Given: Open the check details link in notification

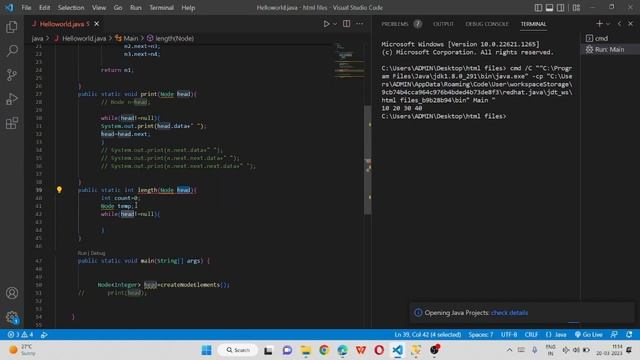Looking at the screenshot, I should pyautogui.click(x=509, y=313).
